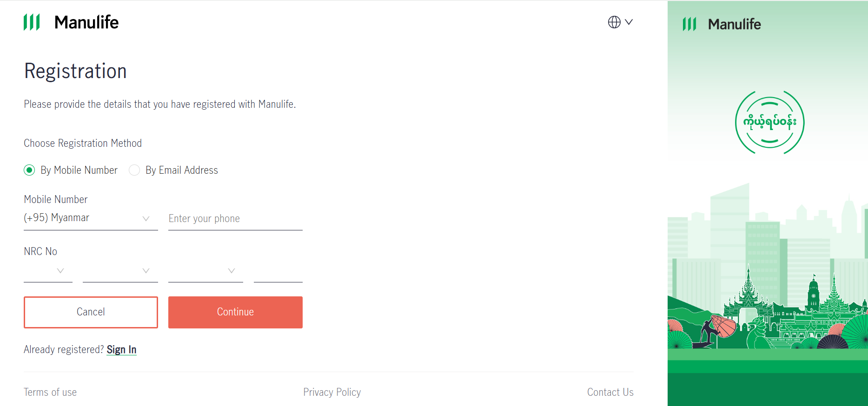Screen dimensions: 868x406
Task: Open the first NRC No dropdown
Action: pos(48,271)
